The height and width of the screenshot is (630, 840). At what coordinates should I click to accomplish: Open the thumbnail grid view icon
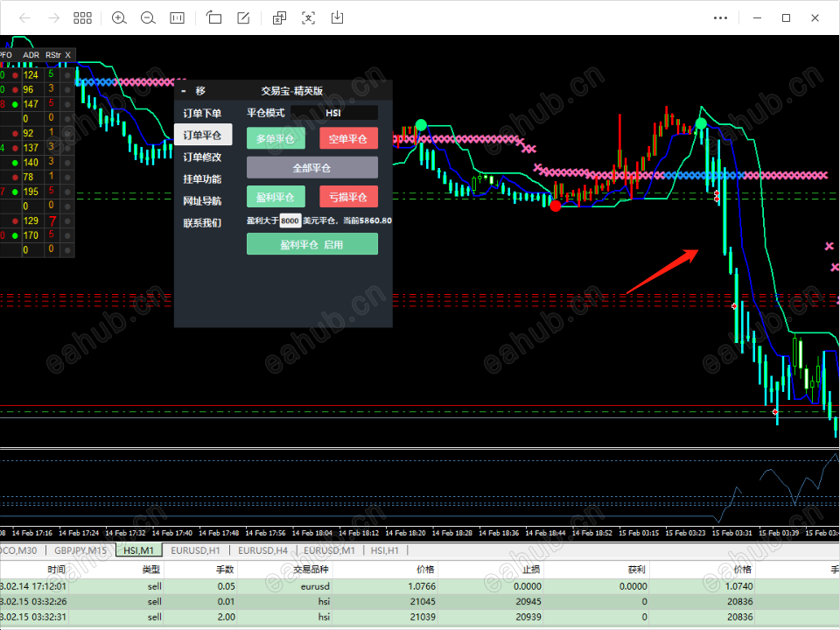[82, 18]
